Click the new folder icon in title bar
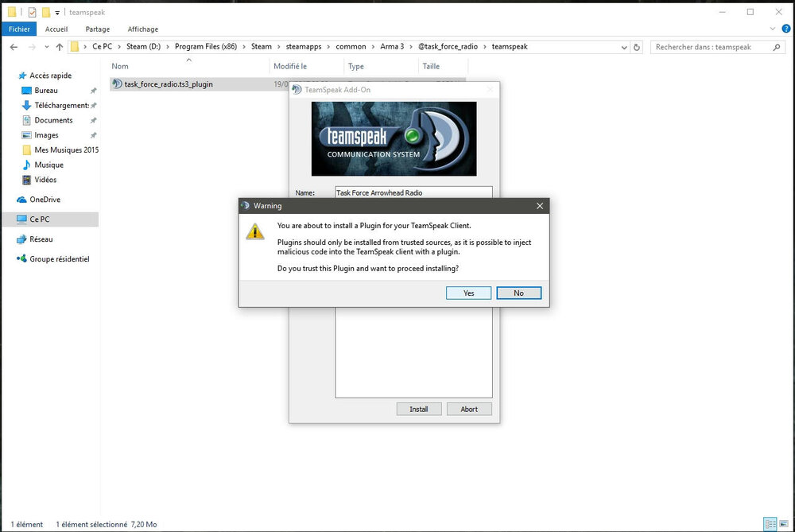 [45, 12]
